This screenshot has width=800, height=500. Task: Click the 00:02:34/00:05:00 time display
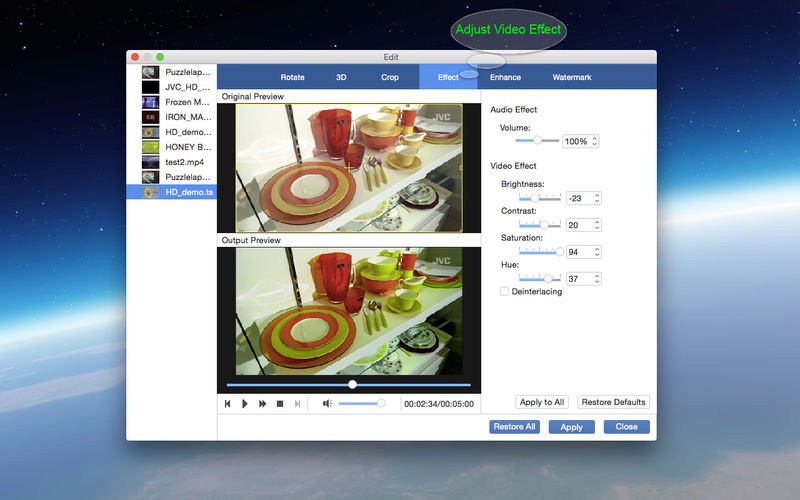pyautogui.click(x=439, y=404)
